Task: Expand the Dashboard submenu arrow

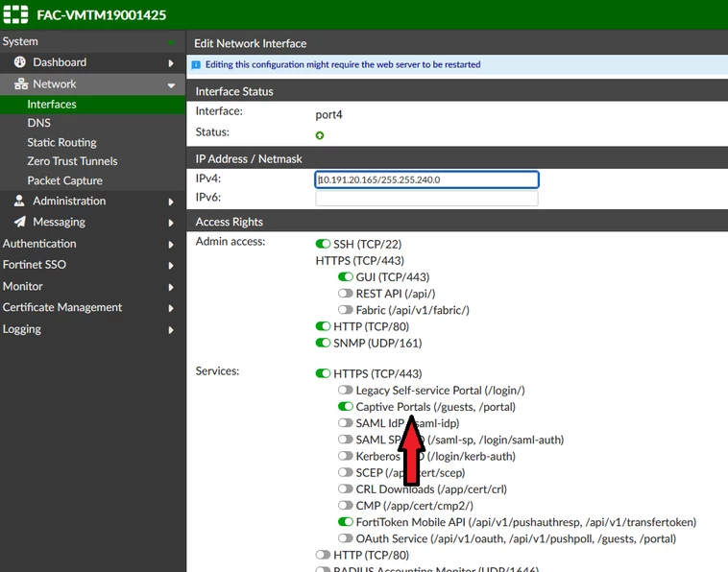Action: coord(171,63)
